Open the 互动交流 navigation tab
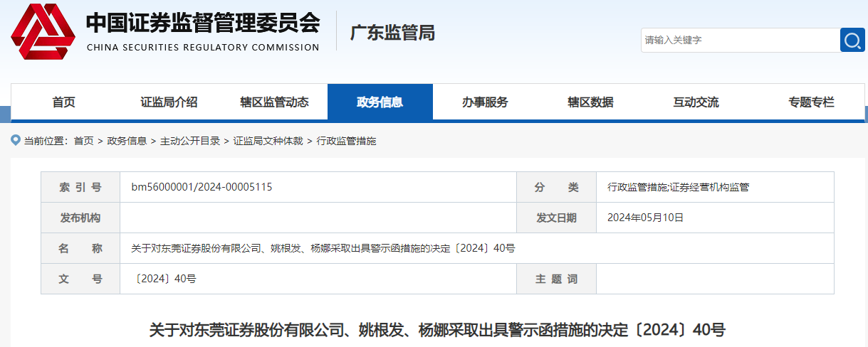Image resolution: width=868 pixels, height=347 pixels. (696, 102)
